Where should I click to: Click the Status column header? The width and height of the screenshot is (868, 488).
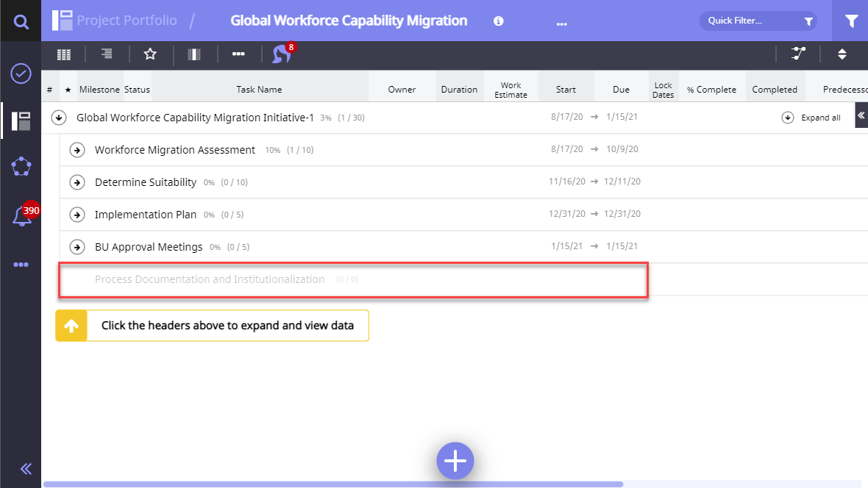click(x=137, y=90)
